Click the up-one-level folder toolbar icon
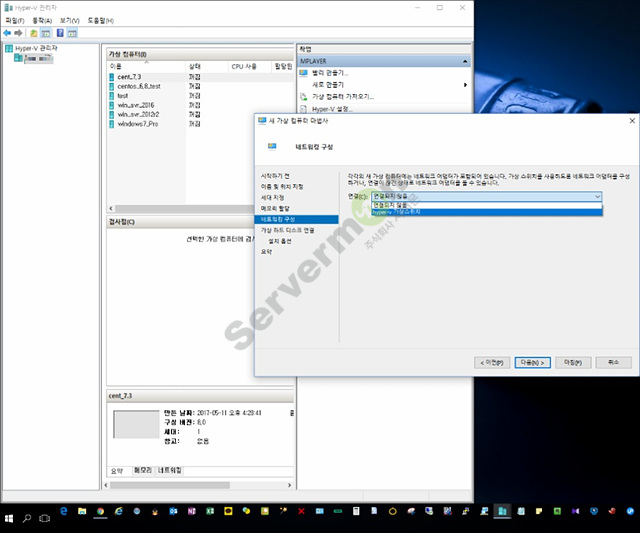 coord(34,33)
